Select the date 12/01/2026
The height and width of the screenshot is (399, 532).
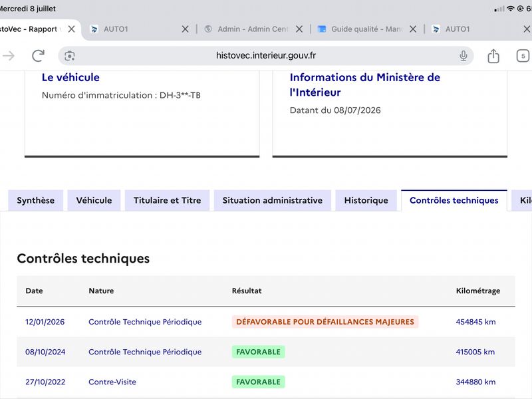[x=45, y=322]
